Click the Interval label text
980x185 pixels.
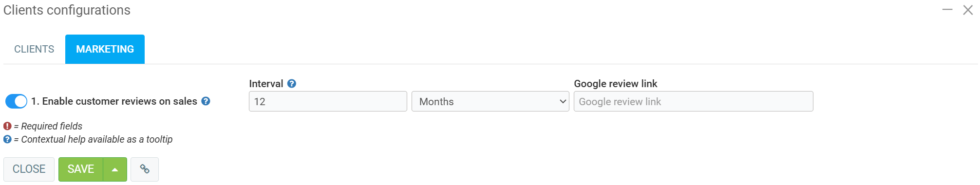point(266,84)
